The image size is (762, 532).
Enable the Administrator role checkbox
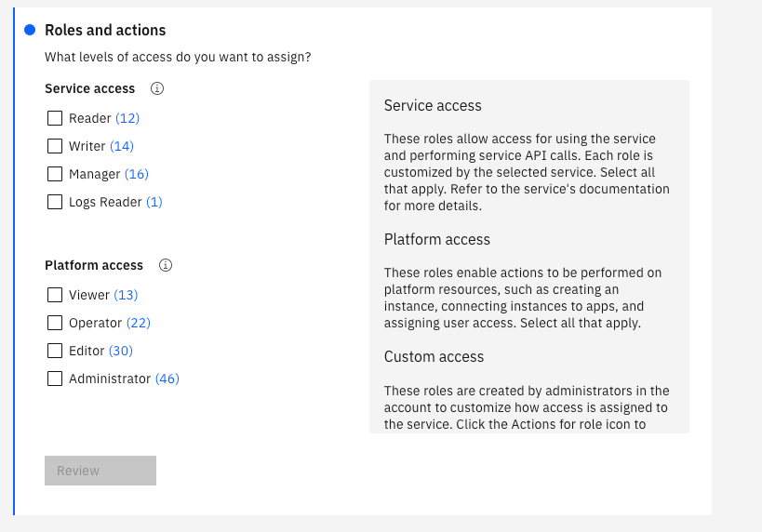click(x=55, y=379)
